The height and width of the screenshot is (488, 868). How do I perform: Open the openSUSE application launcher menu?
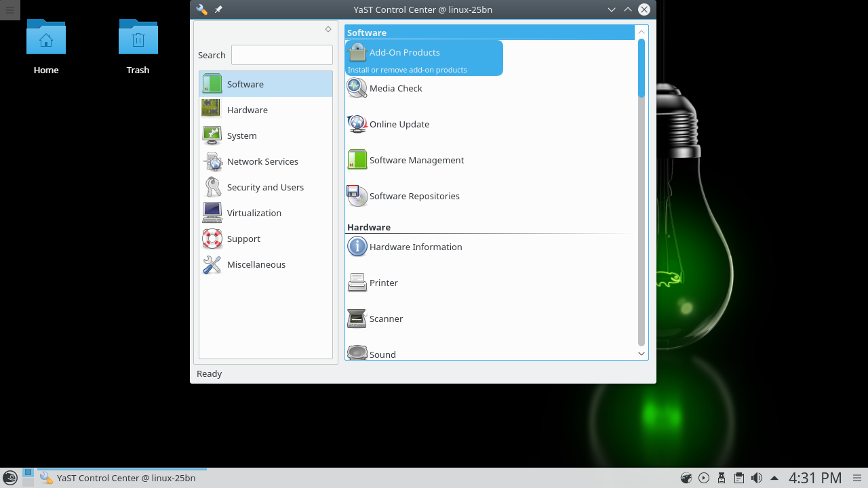coord(9,478)
